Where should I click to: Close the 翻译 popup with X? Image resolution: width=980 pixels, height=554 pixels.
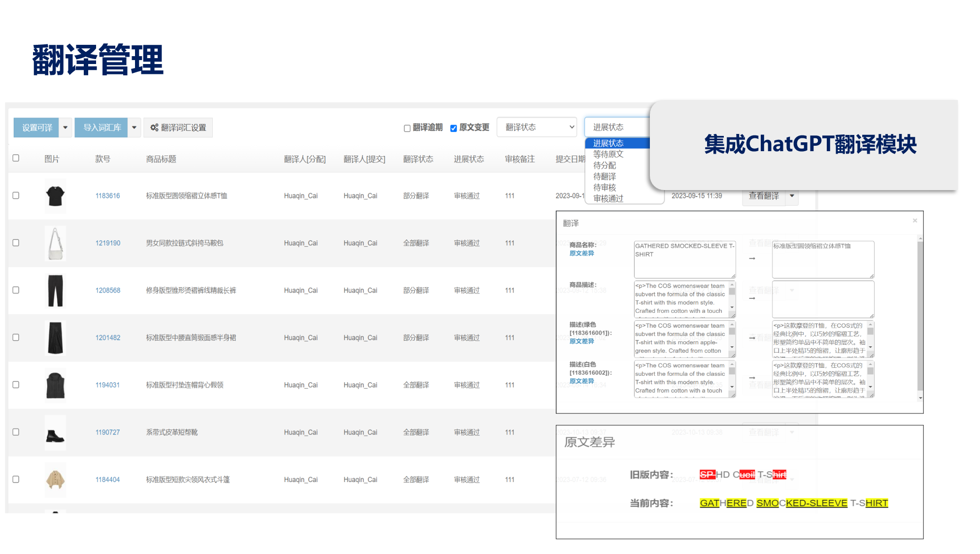click(x=914, y=221)
